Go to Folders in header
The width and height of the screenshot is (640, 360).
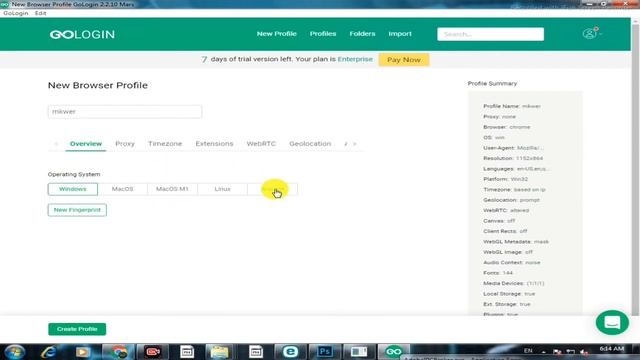[362, 34]
